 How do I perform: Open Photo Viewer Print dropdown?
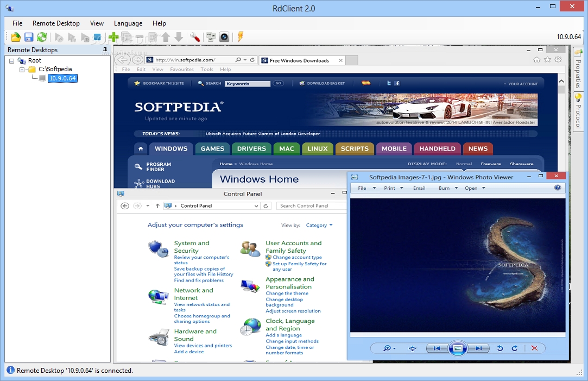click(x=394, y=188)
